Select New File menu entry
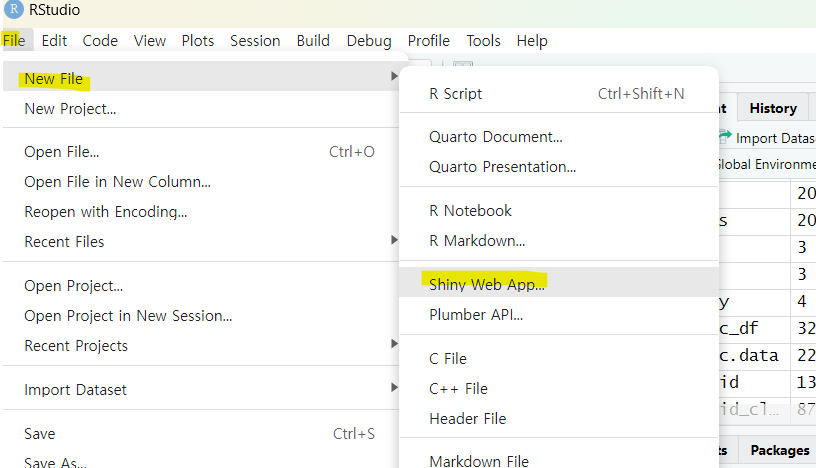This screenshot has height=468, width=816. pos(200,77)
